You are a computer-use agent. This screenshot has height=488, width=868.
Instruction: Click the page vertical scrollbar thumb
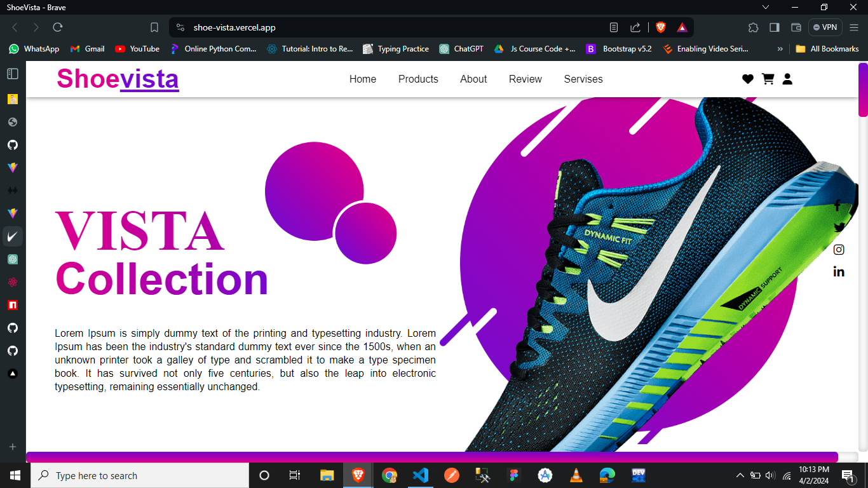(863, 90)
